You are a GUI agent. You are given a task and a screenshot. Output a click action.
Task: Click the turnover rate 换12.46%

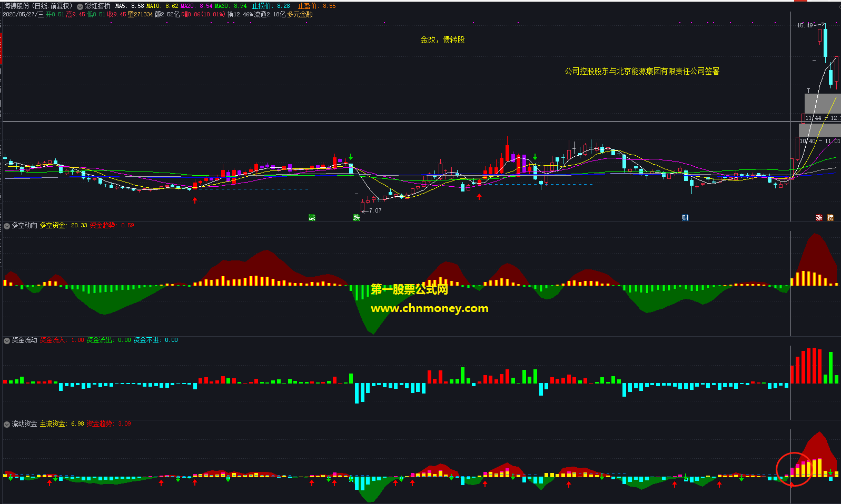[x=240, y=14]
